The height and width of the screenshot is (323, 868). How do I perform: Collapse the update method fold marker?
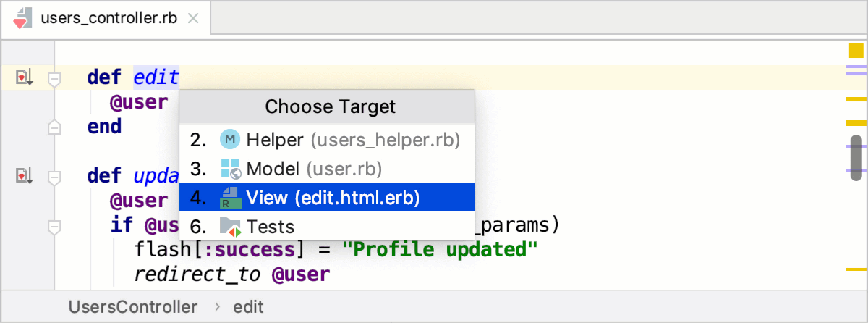(54, 177)
